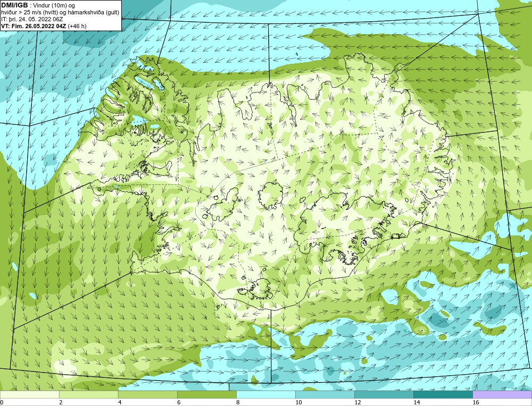Click the 10–12 m/s cyan legend swatch
The image size is (532, 406).
pyautogui.click(x=325, y=394)
